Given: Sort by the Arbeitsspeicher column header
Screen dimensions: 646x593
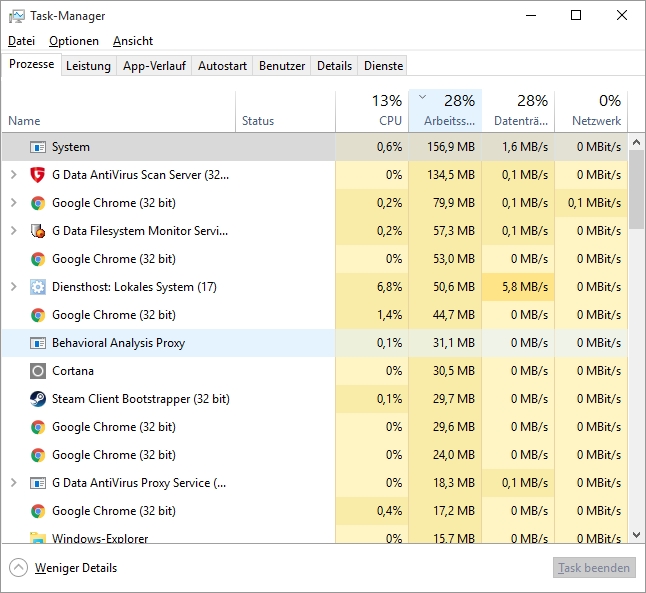Looking at the screenshot, I should (445, 111).
